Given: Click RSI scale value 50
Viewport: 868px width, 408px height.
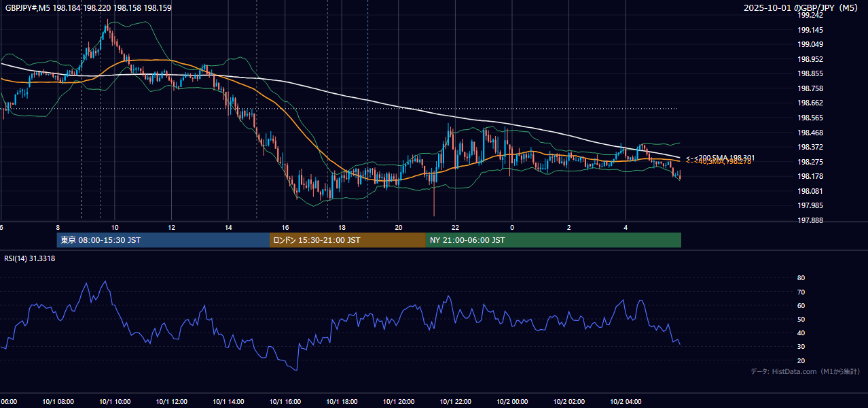Looking at the screenshot, I should point(801,319).
